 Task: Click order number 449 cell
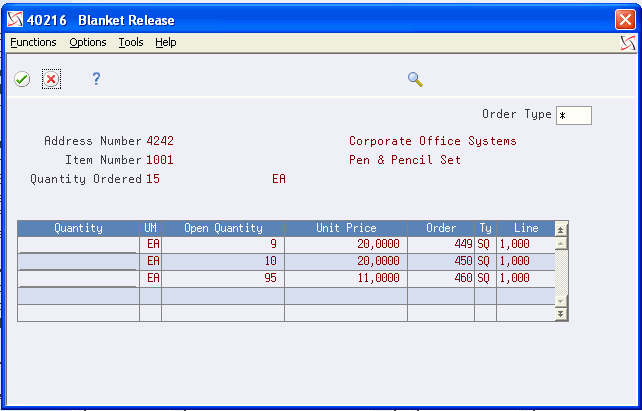click(441, 244)
